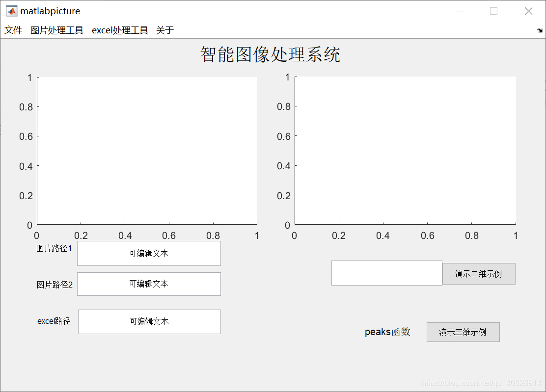546x392 pixels.
Task: Click the excel路径 label
Action: [54, 321]
